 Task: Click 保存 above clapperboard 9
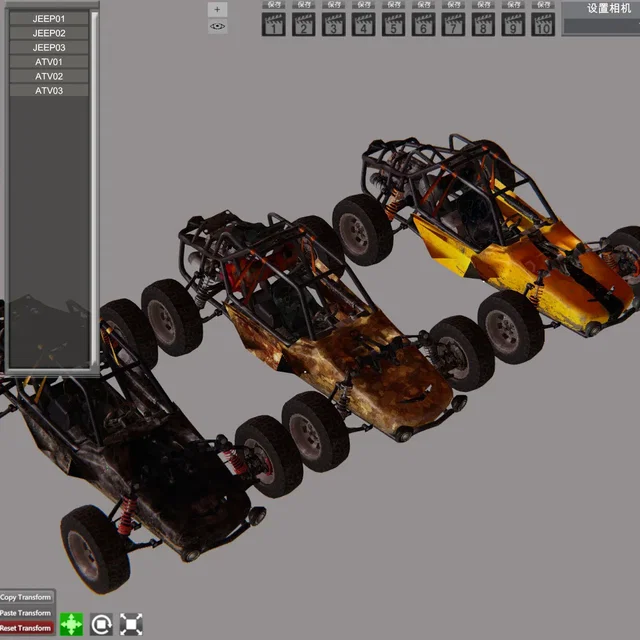tap(513, 5)
